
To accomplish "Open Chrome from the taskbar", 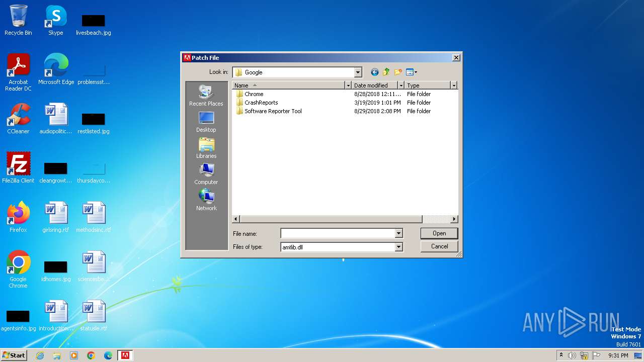I will click(91, 355).
